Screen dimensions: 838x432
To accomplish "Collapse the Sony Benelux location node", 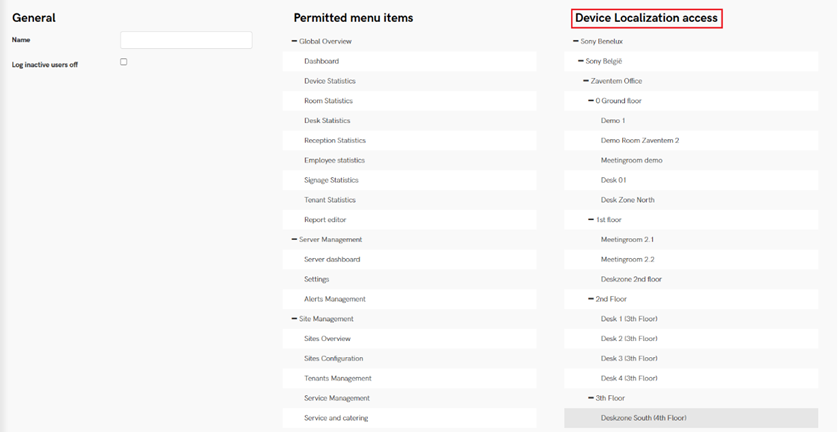I will pyautogui.click(x=576, y=41).
